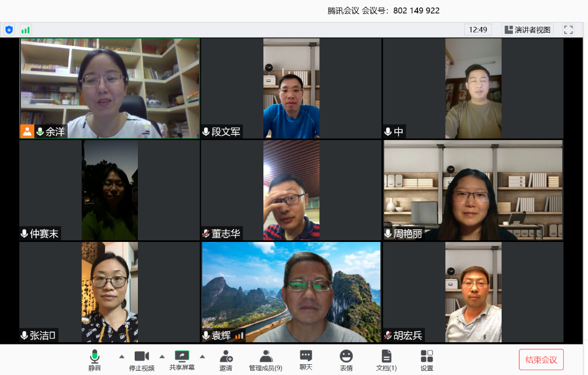Image resolution: width=588 pixels, height=375 pixels.
Task: Click the orange signal bars beside 袁辉
Action: pos(239,336)
